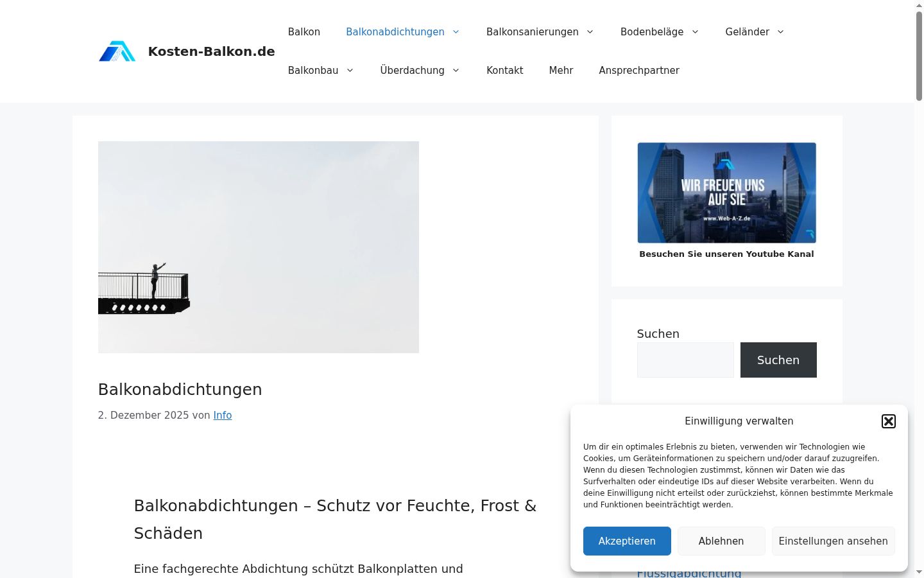
Task: Open the Ansprechpartner page
Action: pyautogui.click(x=639, y=70)
